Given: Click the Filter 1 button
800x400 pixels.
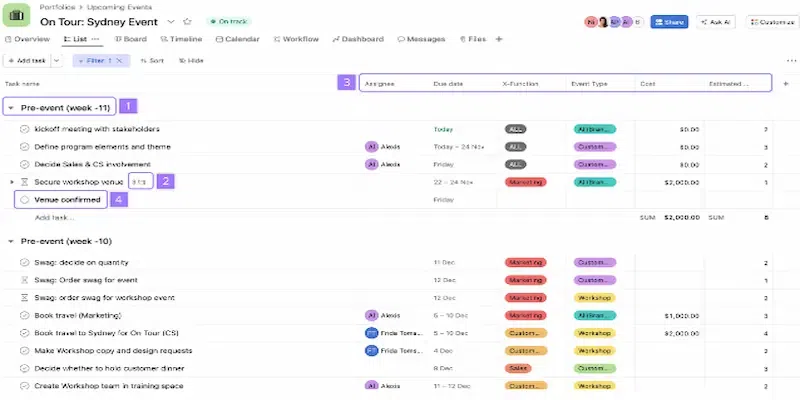Looking at the screenshot, I should tap(102, 61).
